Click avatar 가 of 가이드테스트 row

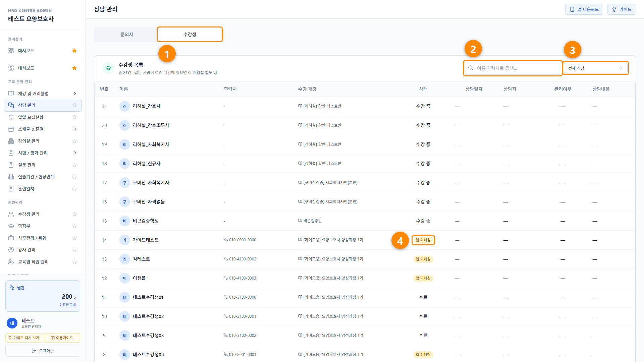pos(125,240)
